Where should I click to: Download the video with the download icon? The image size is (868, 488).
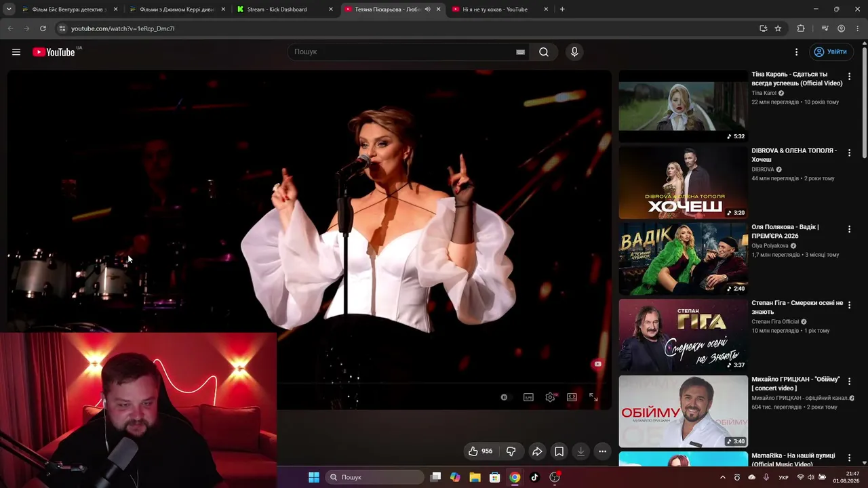[x=580, y=451]
